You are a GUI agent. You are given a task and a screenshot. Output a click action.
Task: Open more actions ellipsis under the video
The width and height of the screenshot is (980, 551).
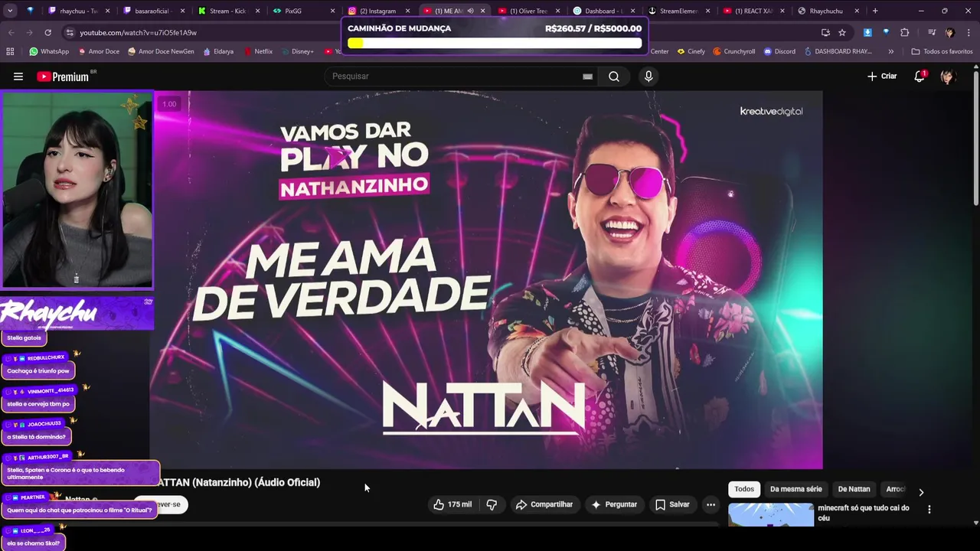(x=710, y=504)
